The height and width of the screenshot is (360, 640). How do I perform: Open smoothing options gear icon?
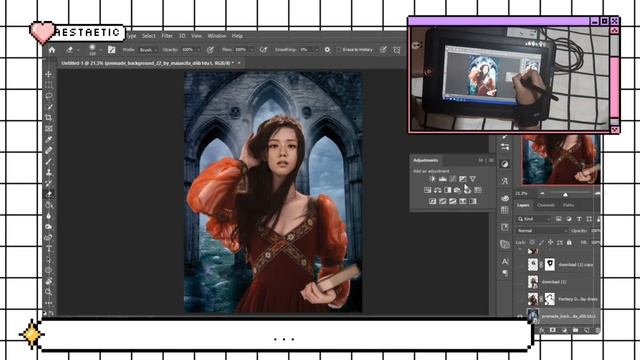[327, 50]
